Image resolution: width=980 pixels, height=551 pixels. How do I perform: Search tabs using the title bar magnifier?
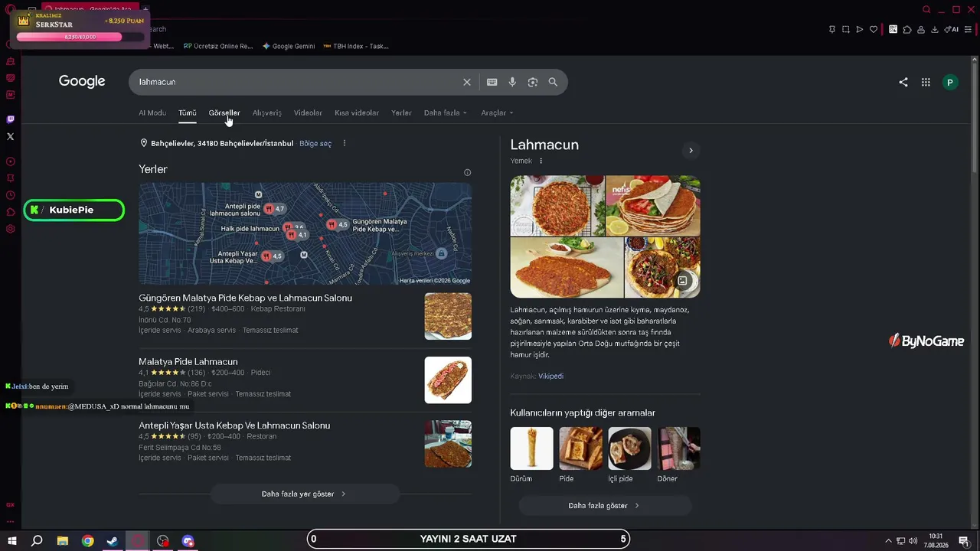(x=926, y=9)
